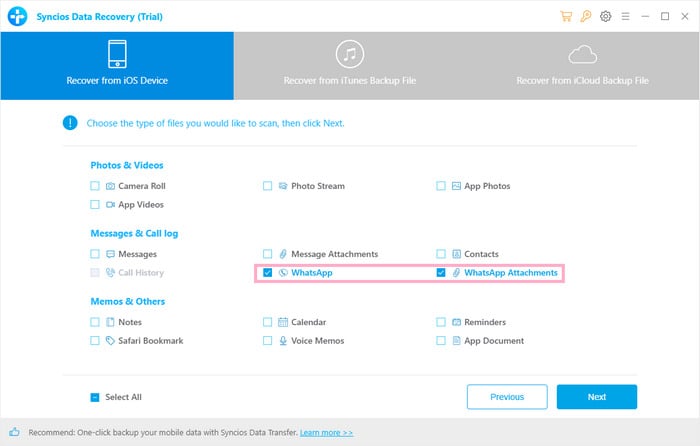700x446 pixels.
Task: Click the Next button
Action: point(597,397)
